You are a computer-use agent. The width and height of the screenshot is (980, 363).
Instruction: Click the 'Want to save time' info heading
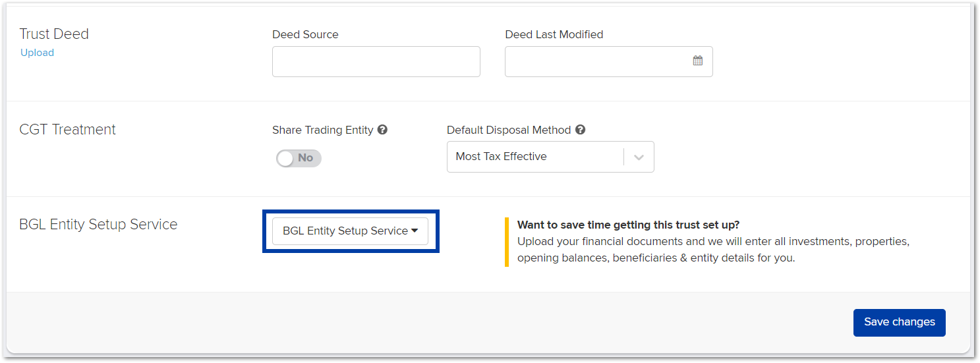click(x=628, y=225)
